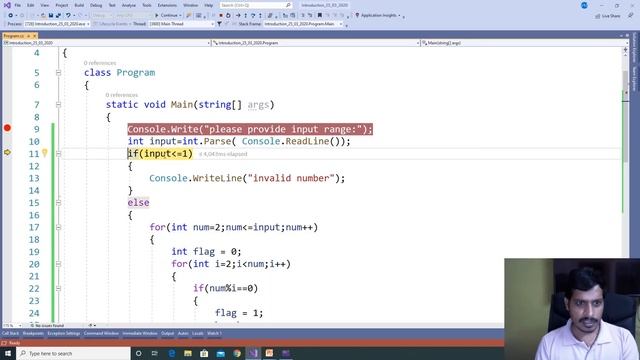Open Solution Explorer side tab

pyautogui.click(x=634, y=48)
